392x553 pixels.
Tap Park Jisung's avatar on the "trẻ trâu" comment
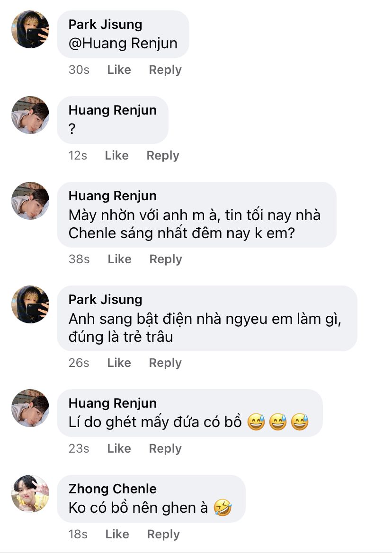(x=30, y=304)
